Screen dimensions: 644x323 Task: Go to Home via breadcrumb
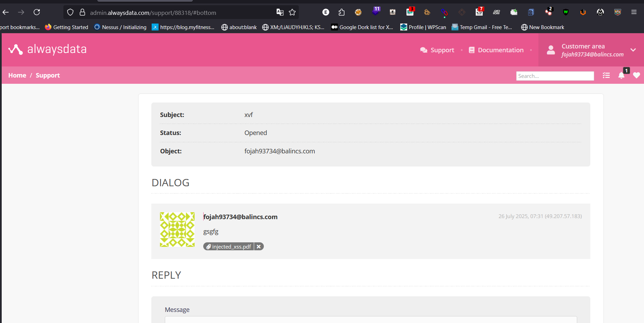coord(17,75)
